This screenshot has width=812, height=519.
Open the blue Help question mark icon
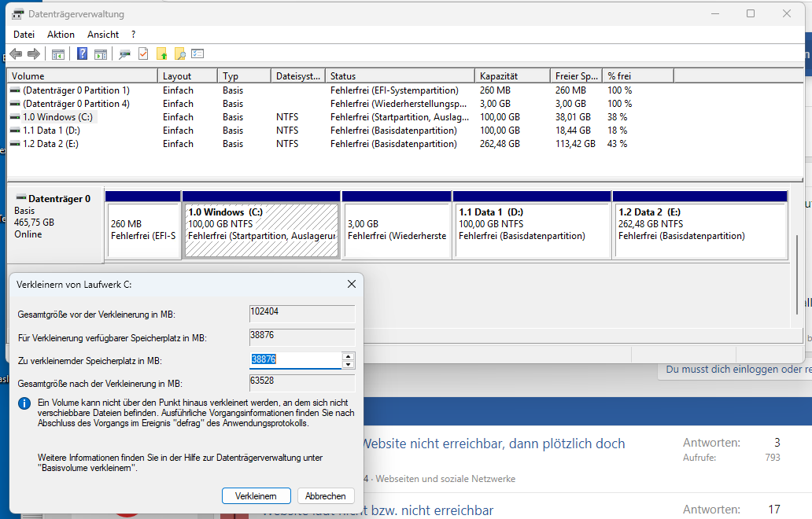tap(82, 53)
